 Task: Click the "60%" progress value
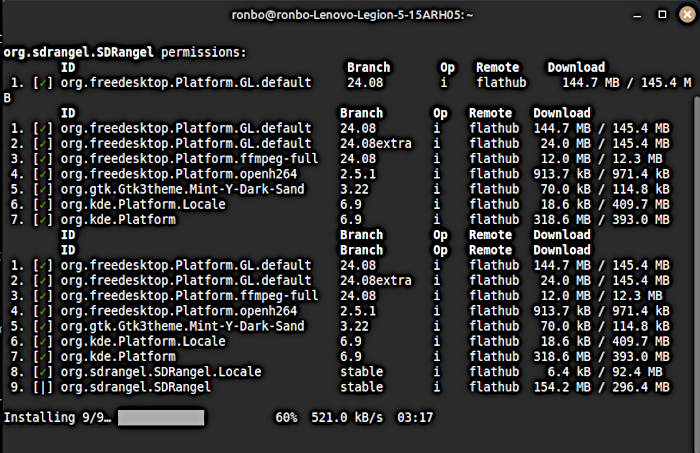pyautogui.click(x=286, y=418)
